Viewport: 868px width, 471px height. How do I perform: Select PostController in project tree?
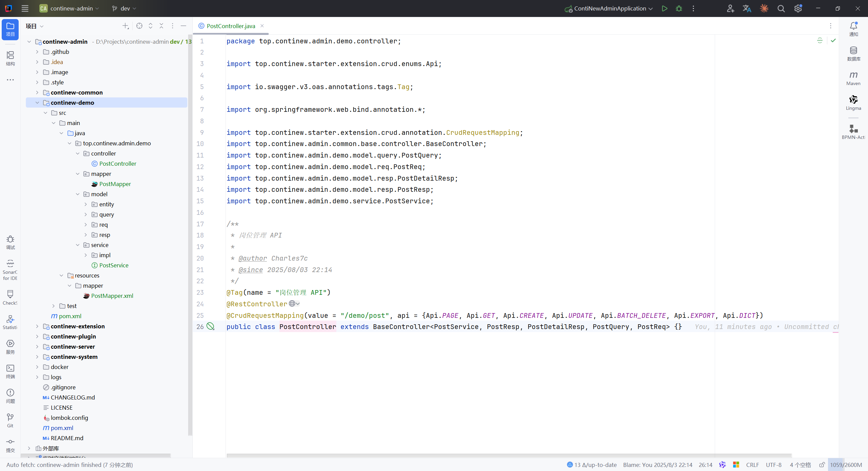118,164
